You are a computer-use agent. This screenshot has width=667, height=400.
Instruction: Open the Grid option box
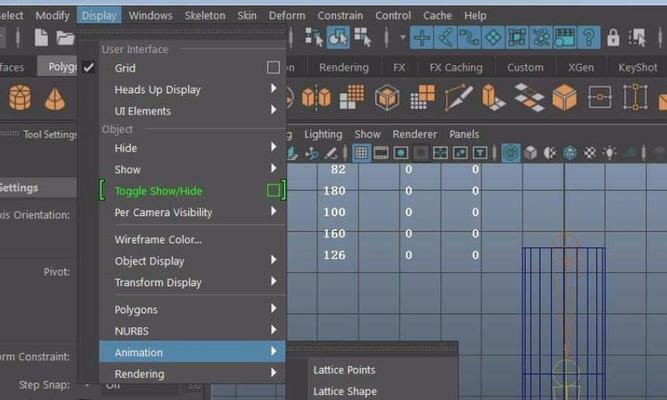point(273,68)
